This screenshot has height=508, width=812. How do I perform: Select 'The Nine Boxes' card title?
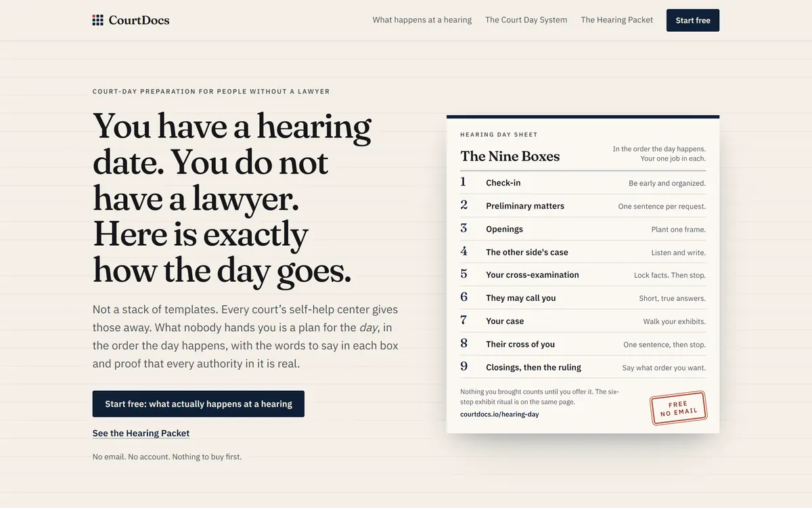[510, 156]
